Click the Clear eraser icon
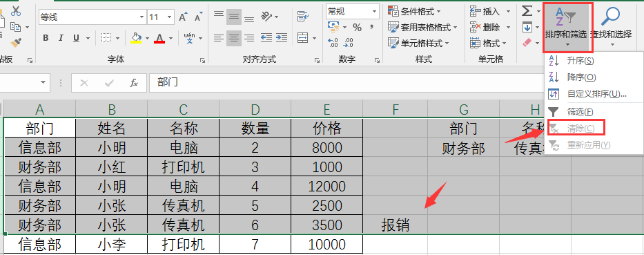 coord(527,42)
